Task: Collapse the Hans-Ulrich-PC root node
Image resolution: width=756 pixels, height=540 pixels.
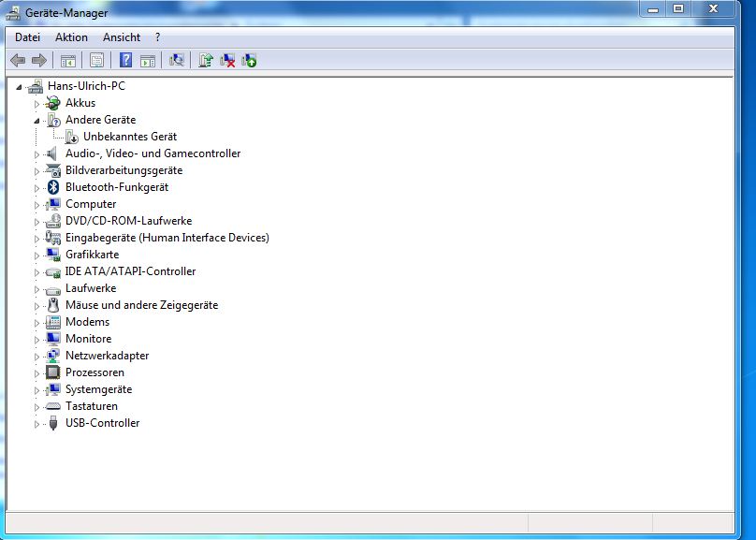Action: (19, 87)
